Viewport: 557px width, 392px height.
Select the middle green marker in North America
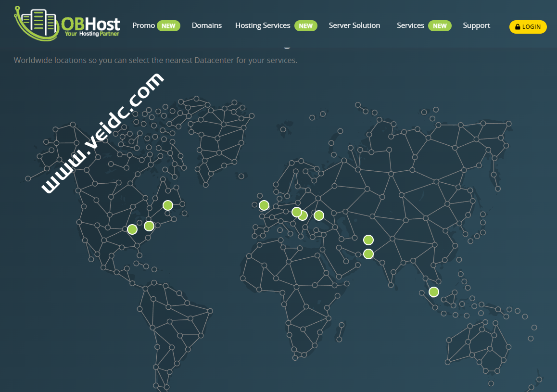point(149,226)
